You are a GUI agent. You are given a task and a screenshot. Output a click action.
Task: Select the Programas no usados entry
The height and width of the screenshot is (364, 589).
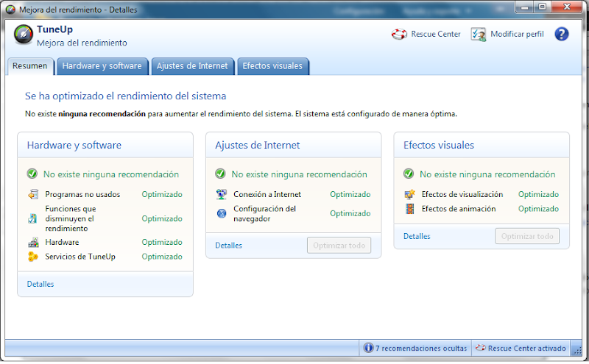coord(82,194)
